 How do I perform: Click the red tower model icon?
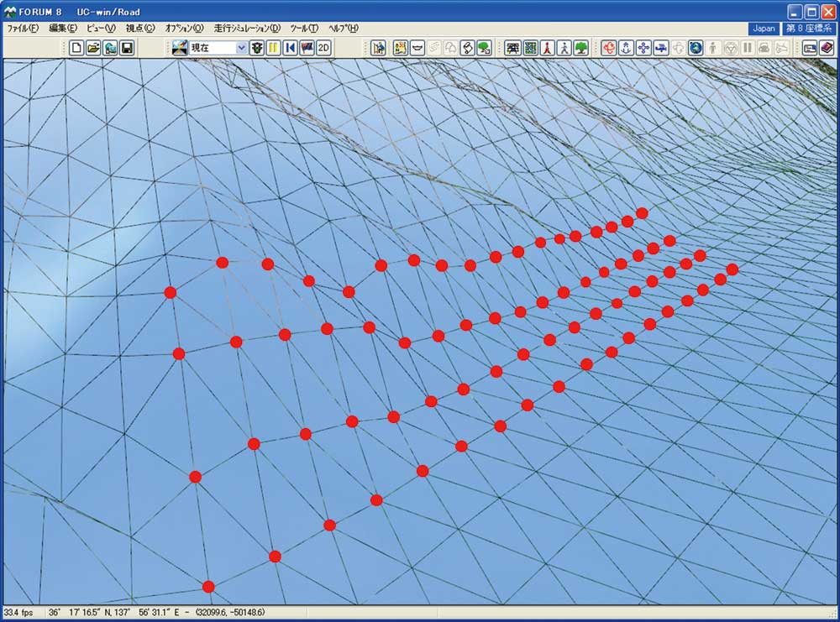(x=547, y=48)
